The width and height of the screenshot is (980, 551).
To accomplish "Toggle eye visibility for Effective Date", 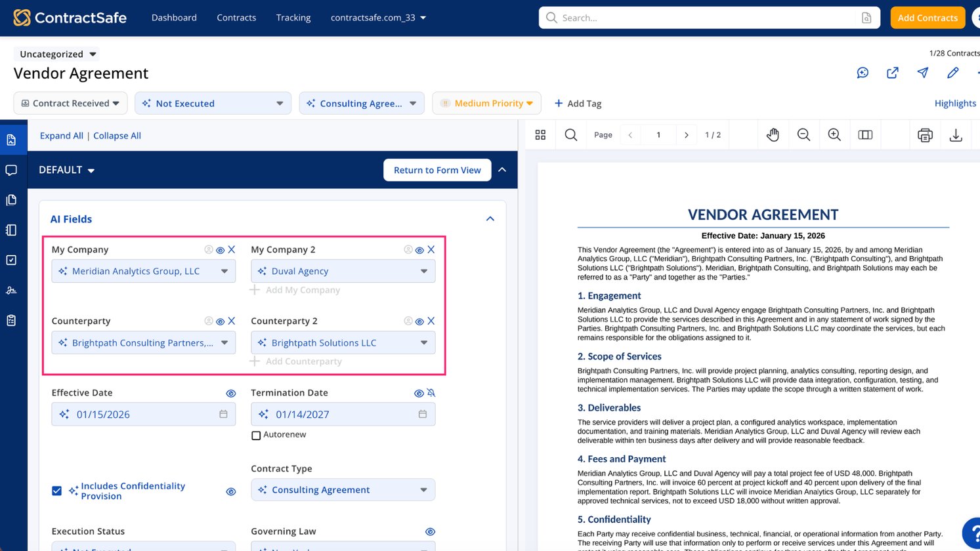I will point(230,394).
